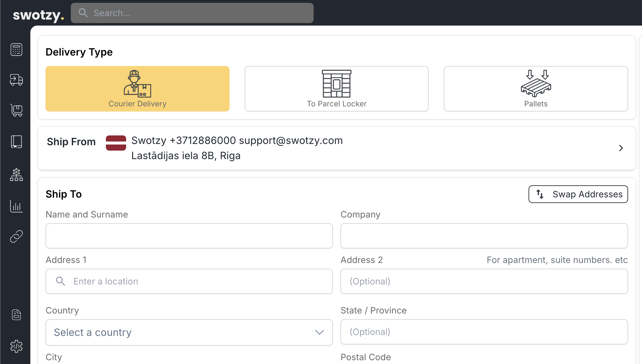Open the shipments truck icon in sidebar

(x=16, y=80)
